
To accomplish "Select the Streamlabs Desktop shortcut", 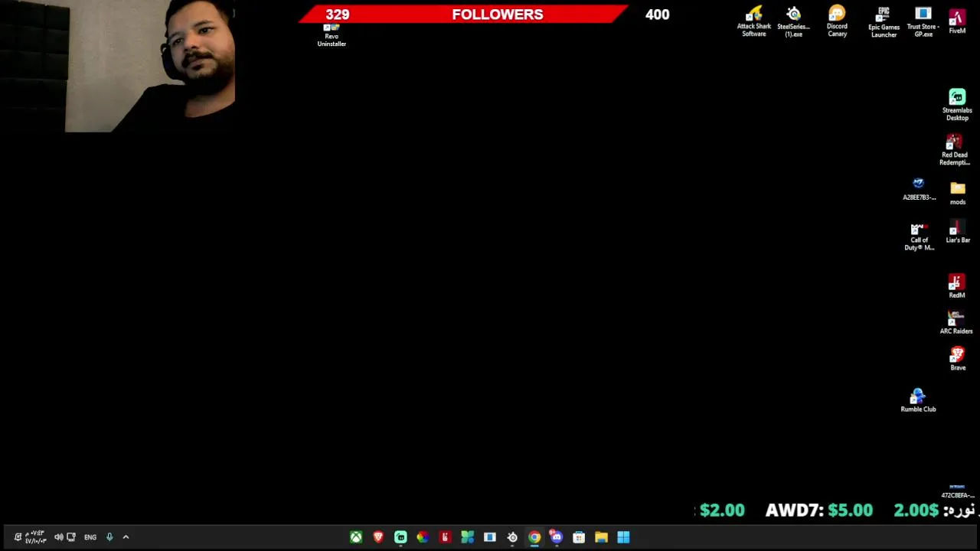I will 957,105.
